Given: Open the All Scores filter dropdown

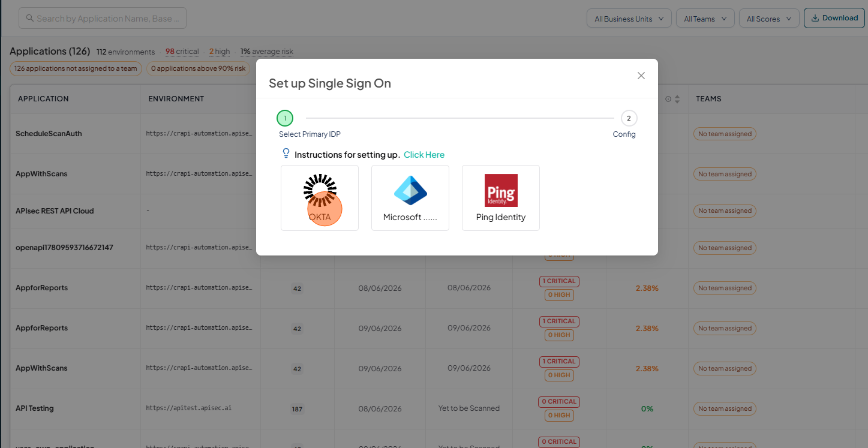Looking at the screenshot, I should 769,19.
